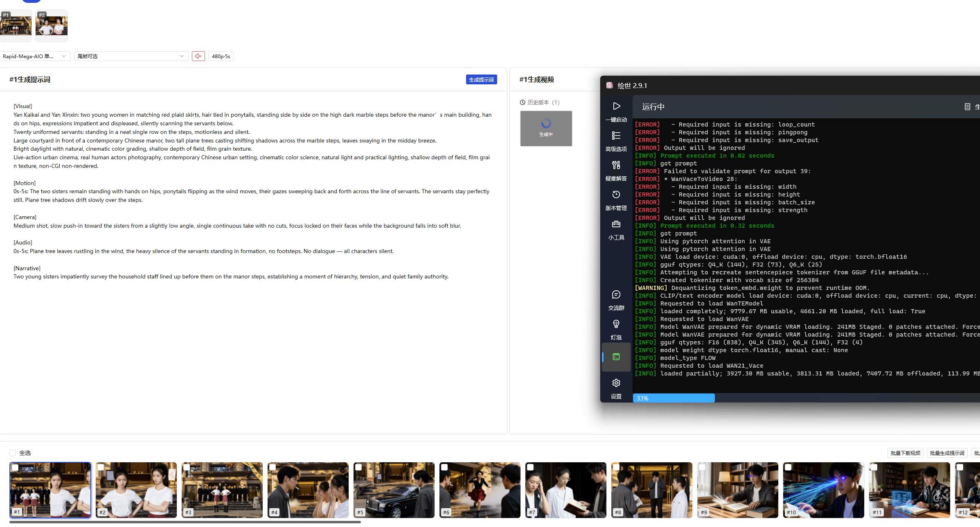Select storyboard thumbnail #9 reading scene
Image resolution: width=980 pixels, height=527 pixels.
click(x=738, y=490)
